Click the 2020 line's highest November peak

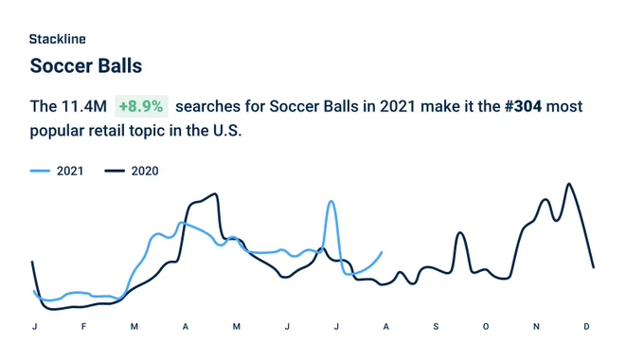pos(569,184)
